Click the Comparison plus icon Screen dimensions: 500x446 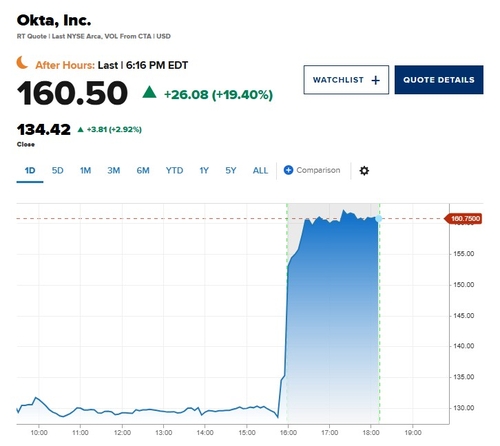coord(288,170)
